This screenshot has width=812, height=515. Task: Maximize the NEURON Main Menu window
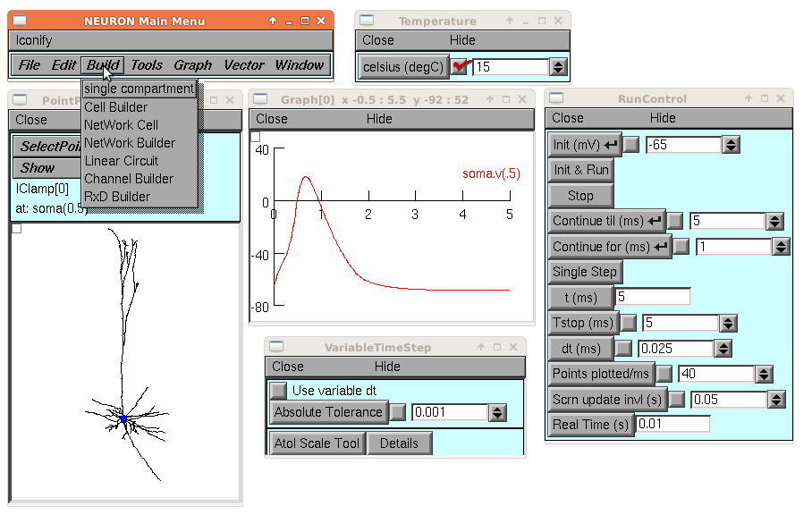coord(305,21)
